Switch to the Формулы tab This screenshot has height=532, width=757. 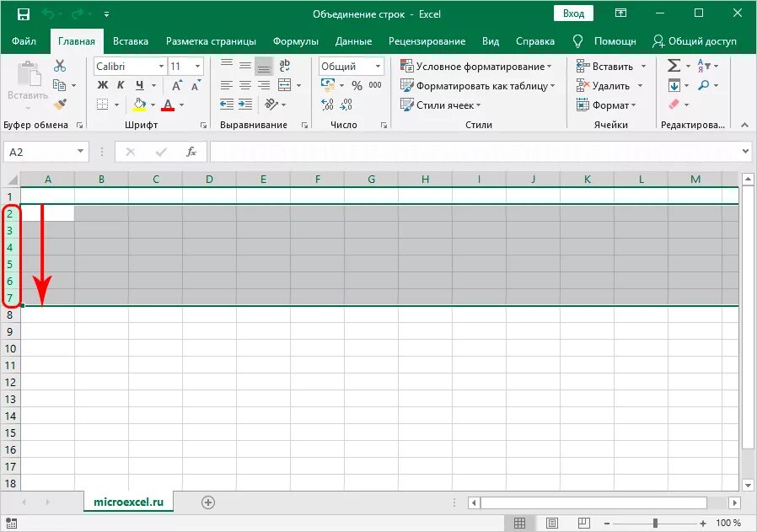[x=295, y=41]
